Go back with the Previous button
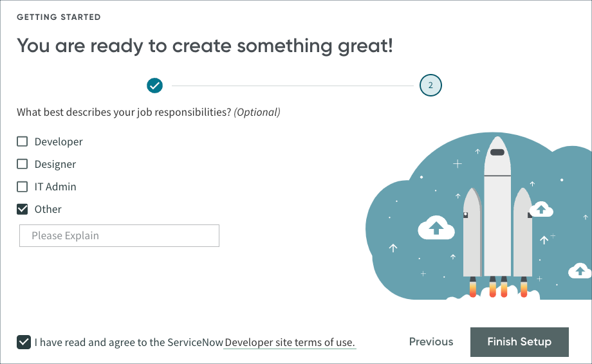This screenshot has width=592, height=364. pos(431,342)
